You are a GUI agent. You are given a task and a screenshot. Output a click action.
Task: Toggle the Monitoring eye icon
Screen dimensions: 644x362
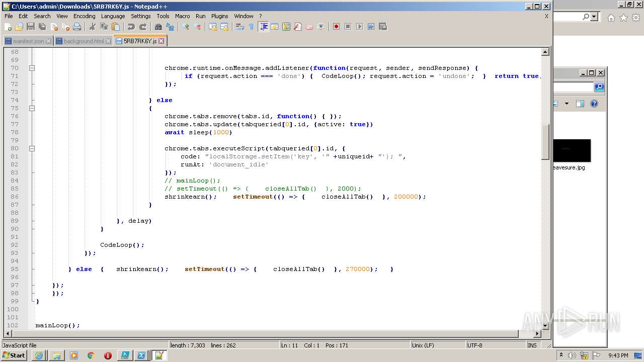(x=321, y=27)
